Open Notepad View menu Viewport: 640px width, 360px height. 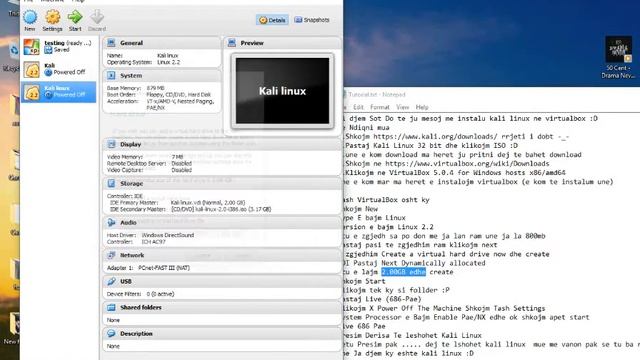click(x=402, y=107)
